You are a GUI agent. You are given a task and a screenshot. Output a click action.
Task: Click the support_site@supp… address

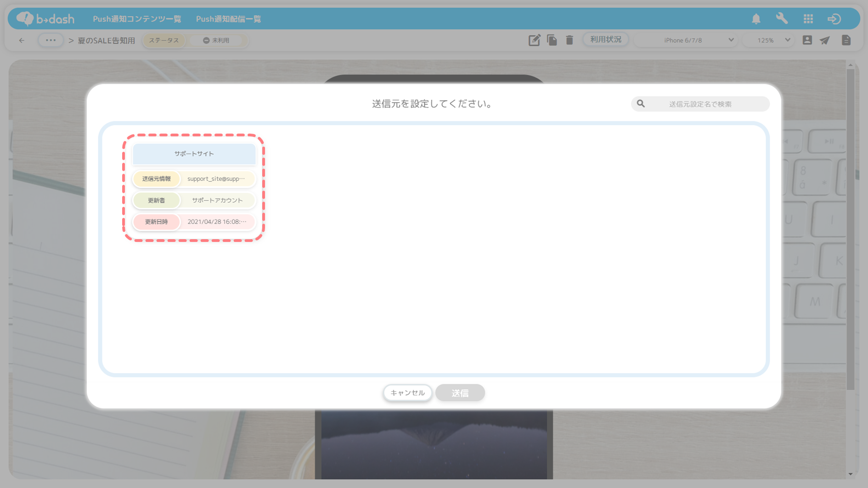pos(216,179)
